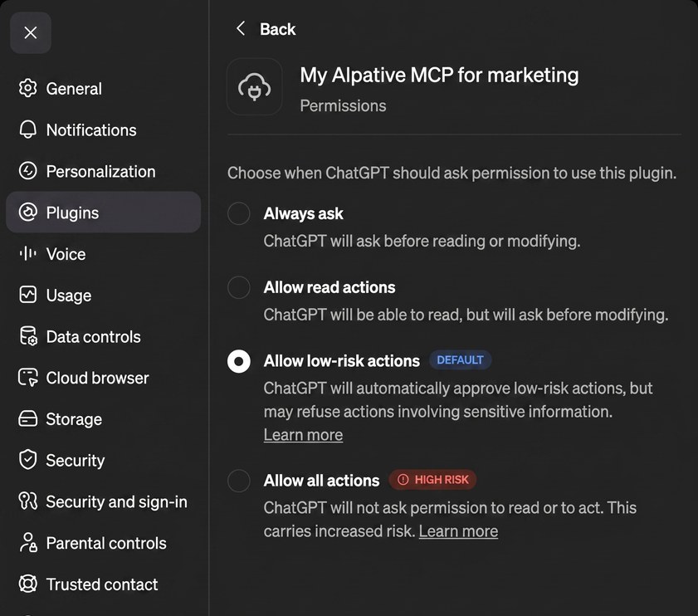
Task: Select the Allow all actions radio button
Action: click(238, 481)
